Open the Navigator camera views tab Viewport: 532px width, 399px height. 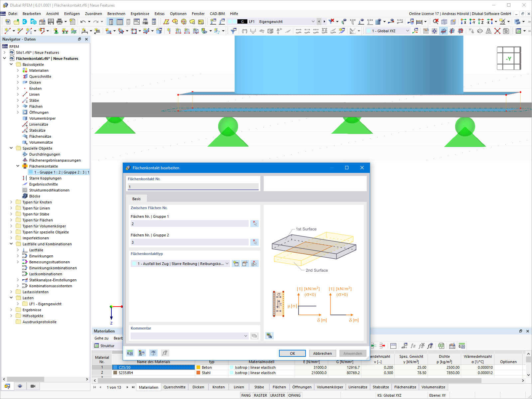pos(33,386)
